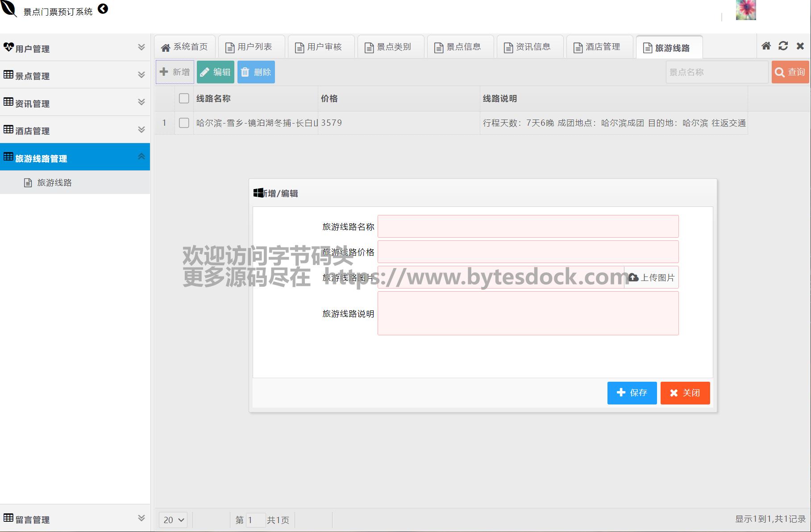
Task: Check the row checkbox for 哈尔滨 route
Action: click(184, 123)
